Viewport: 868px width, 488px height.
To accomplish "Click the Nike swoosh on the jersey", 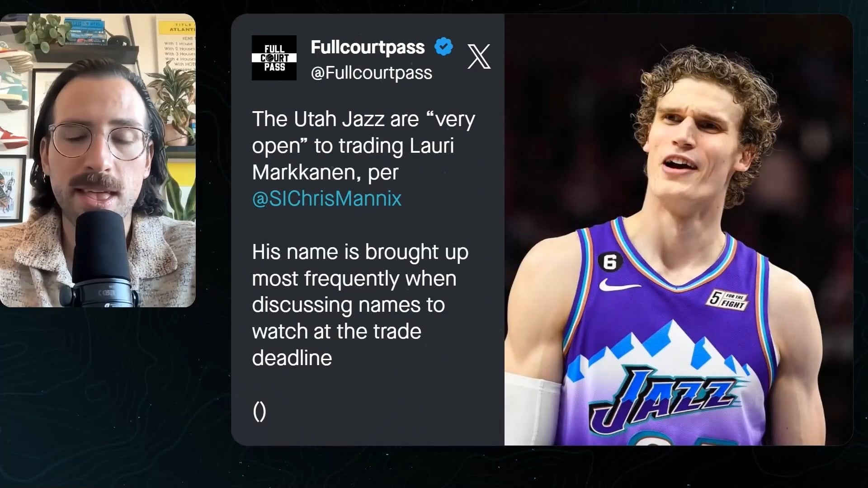I will point(619,286).
